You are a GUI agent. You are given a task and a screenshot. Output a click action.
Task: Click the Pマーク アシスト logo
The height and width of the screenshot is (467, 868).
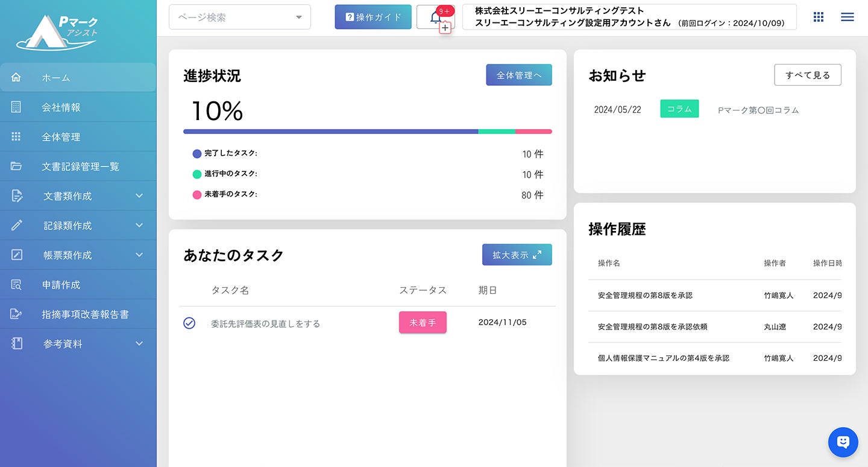click(58, 31)
